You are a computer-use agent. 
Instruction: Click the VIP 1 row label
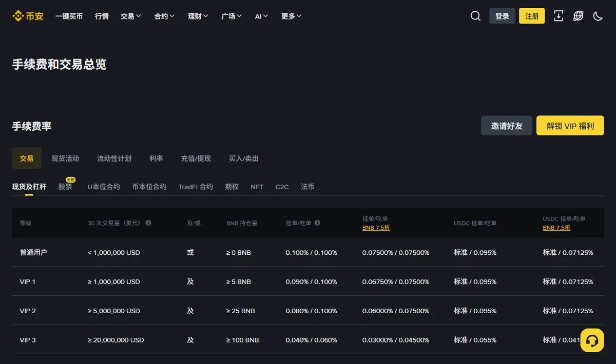point(28,281)
